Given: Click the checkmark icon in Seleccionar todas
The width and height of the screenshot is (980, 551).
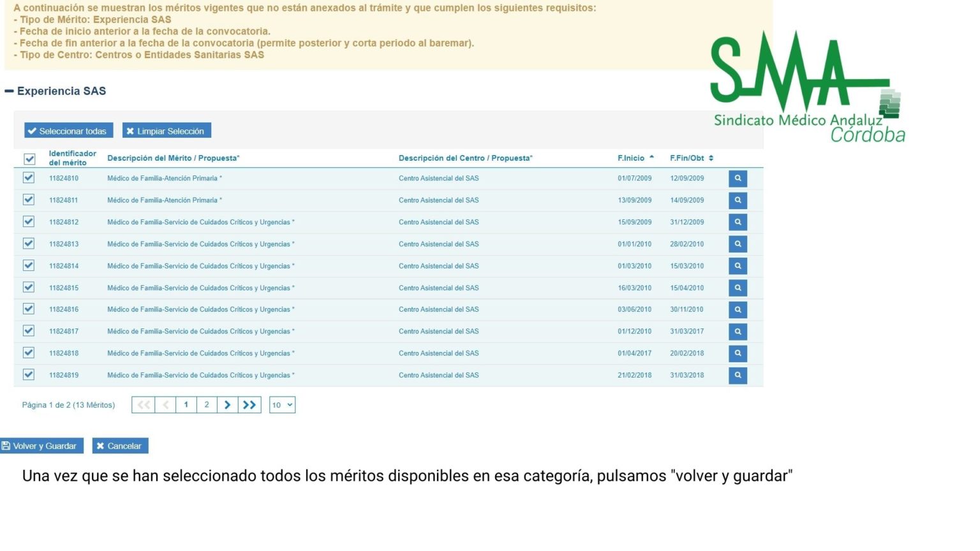Looking at the screenshot, I should (x=32, y=130).
